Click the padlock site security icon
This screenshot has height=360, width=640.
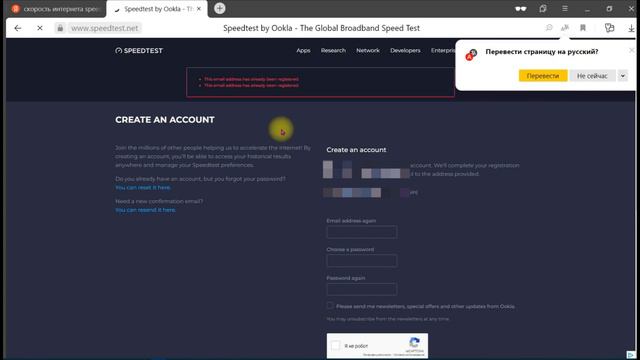coord(60,28)
